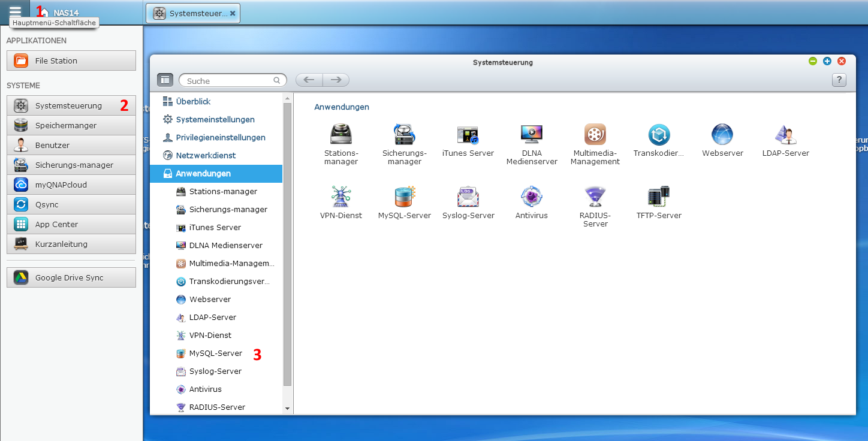The image size is (868, 441).
Task: Click the sidebar scrollbar up arrow
Action: pos(287,98)
